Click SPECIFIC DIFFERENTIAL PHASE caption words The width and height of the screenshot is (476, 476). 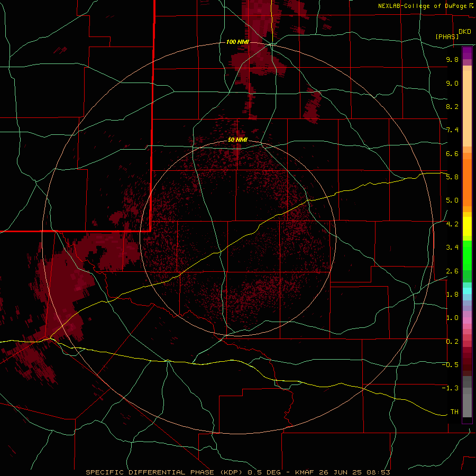[151, 472]
